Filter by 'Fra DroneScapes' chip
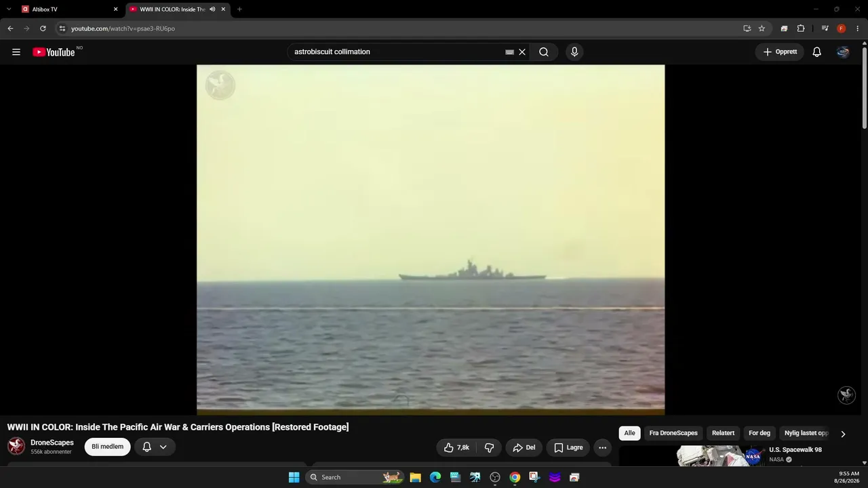868x488 pixels. click(673, 433)
